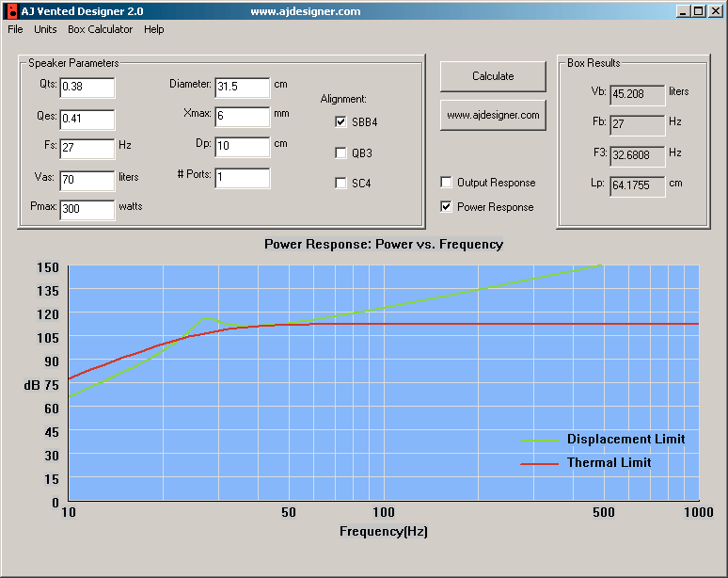
Task: Open the File menu
Action: coord(15,29)
